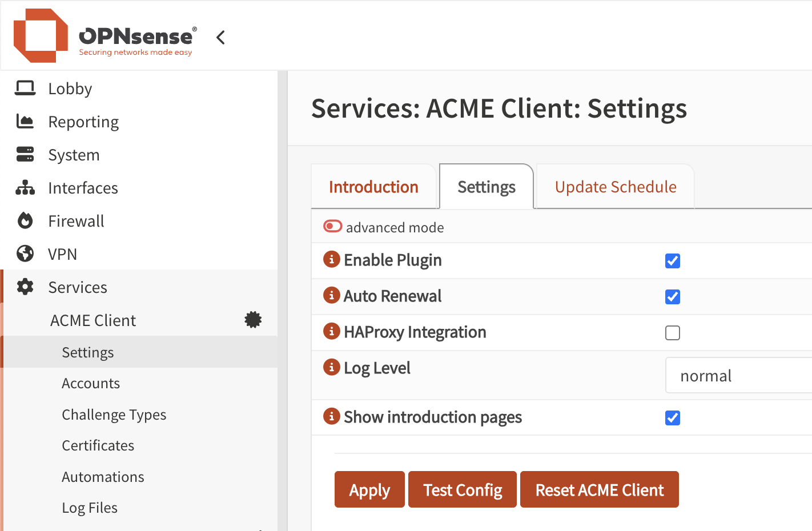Uncheck Show introduction pages checkbox
Screen dimensions: 812x531
(x=673, y=418)
